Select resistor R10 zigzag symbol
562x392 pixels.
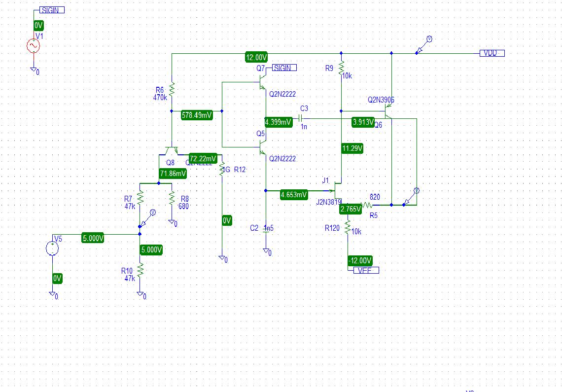(x=140, y=270)
